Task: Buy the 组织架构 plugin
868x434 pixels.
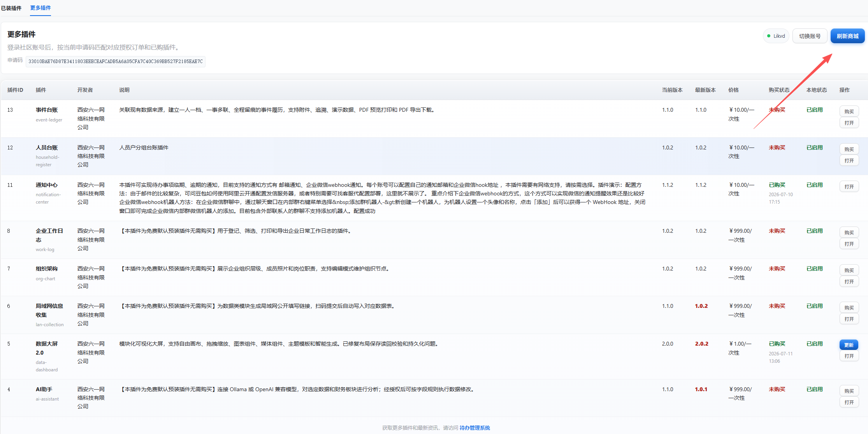Action: (x=849, y=270)
